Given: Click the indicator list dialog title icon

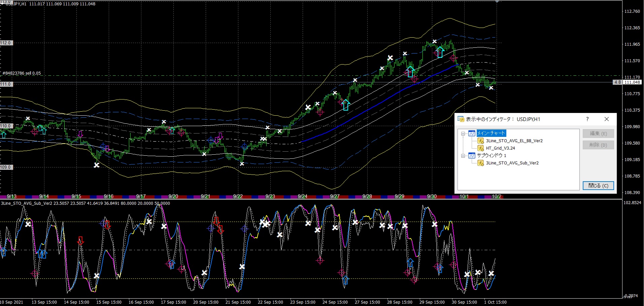Looking at the screenshot, I should coord(461,119).
